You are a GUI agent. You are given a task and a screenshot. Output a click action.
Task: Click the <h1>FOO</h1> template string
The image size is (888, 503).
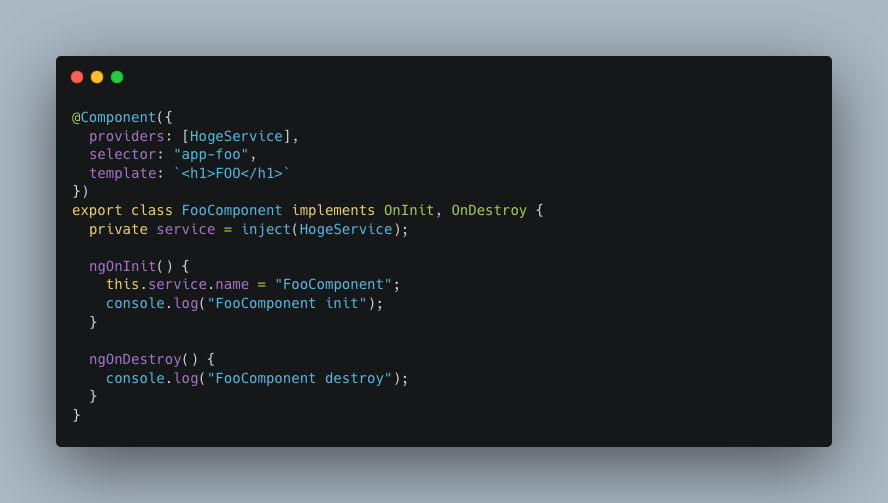[232, 173]
